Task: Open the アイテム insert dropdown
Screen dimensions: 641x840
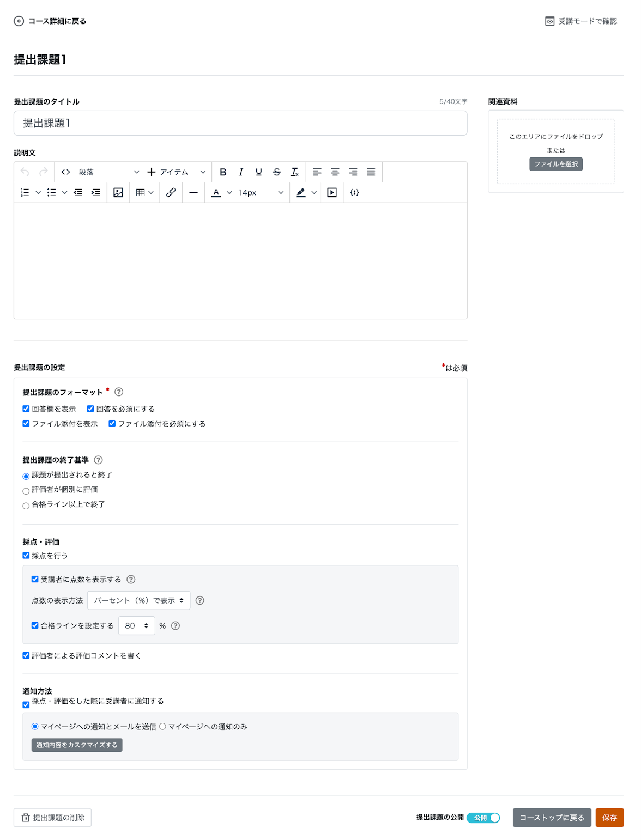Action: point(177,172)
